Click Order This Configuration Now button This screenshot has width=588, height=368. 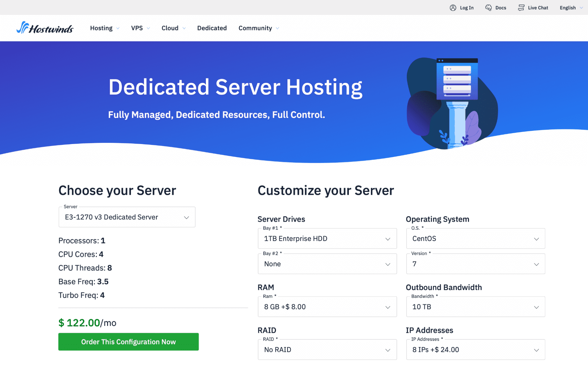point(128,341)
